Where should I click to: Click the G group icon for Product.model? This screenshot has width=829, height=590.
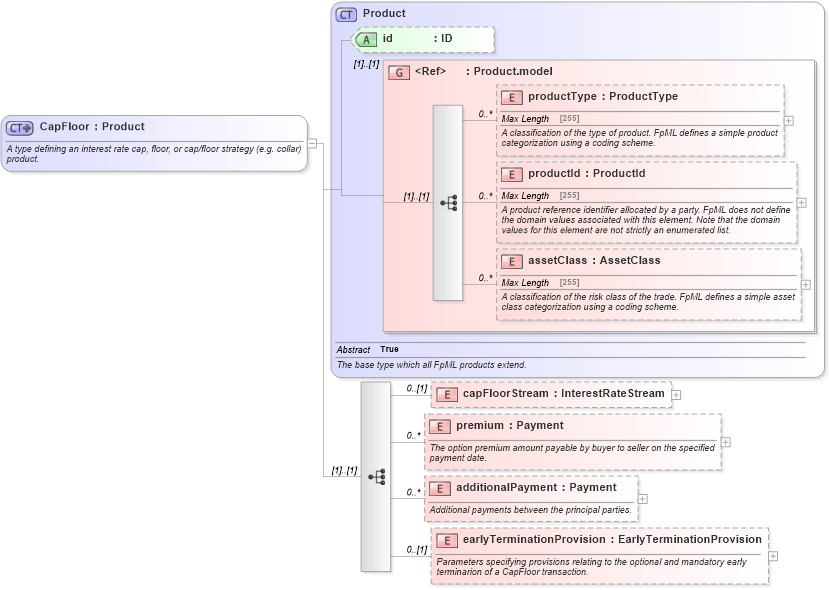coord(399,72)
